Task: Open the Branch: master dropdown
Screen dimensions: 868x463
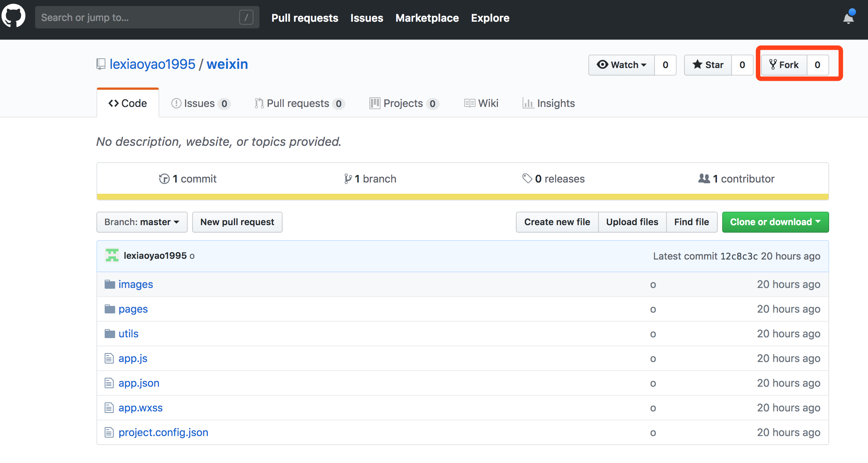Action: [142, 222]
